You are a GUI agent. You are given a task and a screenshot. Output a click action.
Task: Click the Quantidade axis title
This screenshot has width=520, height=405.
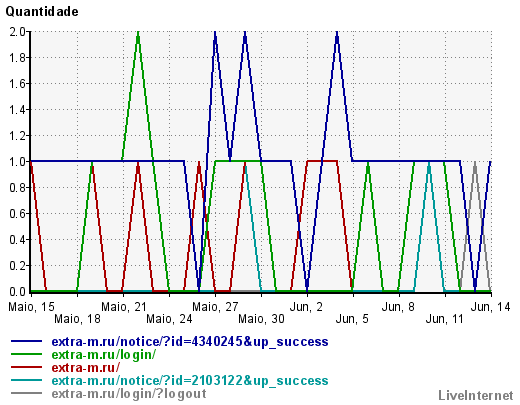42,12
